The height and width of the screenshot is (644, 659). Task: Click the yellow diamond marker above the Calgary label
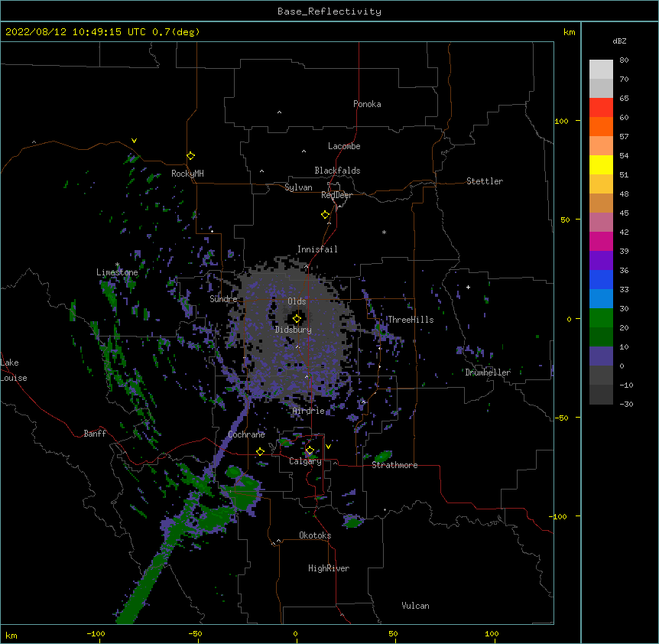point(310,450)
